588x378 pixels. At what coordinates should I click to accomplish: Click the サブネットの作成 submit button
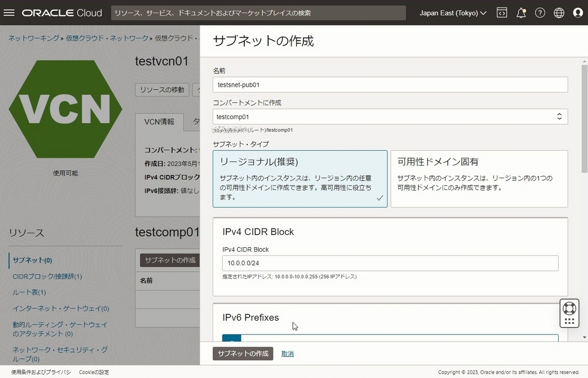point(243,353)
